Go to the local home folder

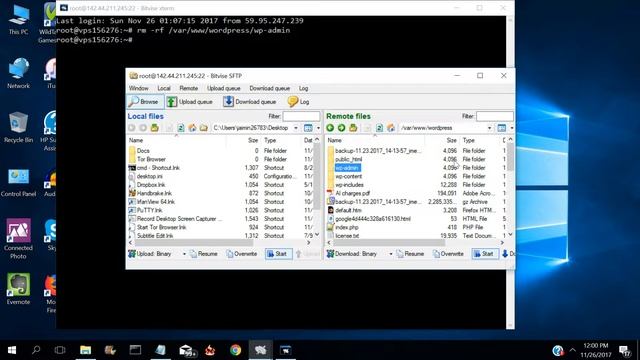[x=192, y=128]
